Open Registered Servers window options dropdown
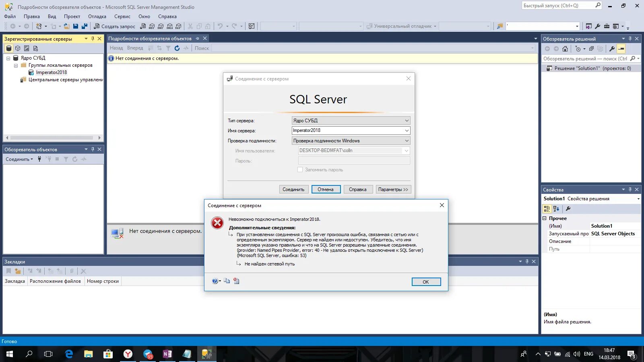 pos(86,39)
